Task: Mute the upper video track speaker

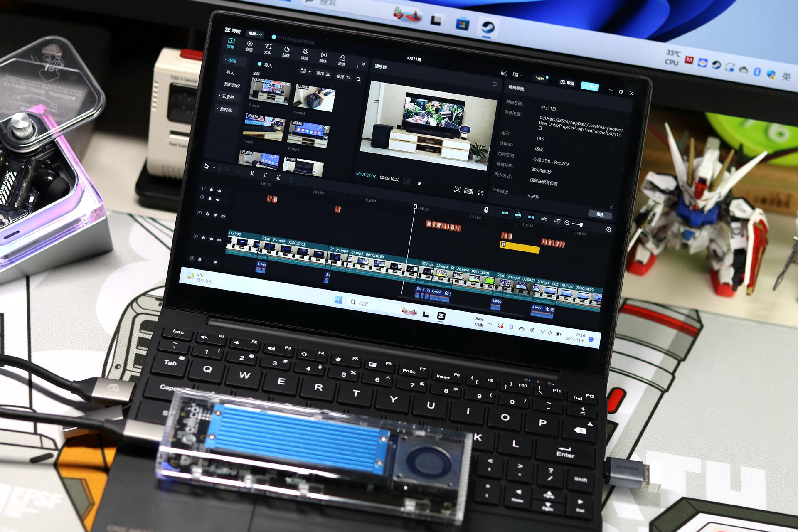Action: (x=223, y=216)
